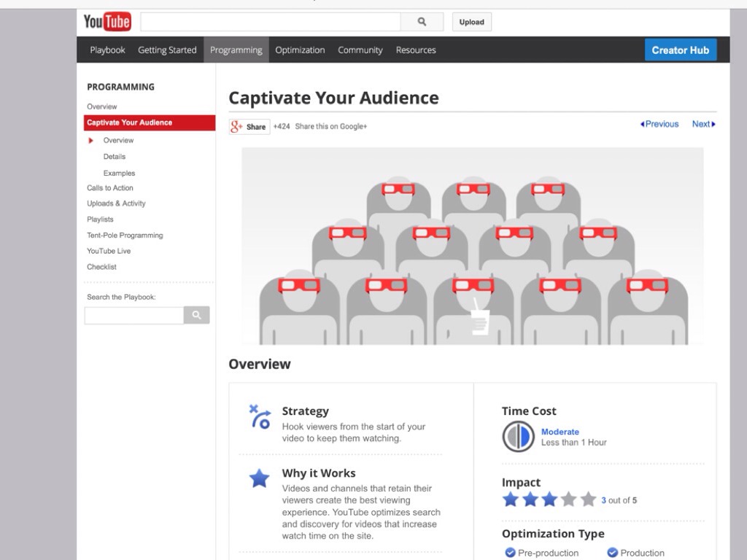Viewport: 747px width, 560px height.
Task: Click the Upload button
Action: [471, 22]
